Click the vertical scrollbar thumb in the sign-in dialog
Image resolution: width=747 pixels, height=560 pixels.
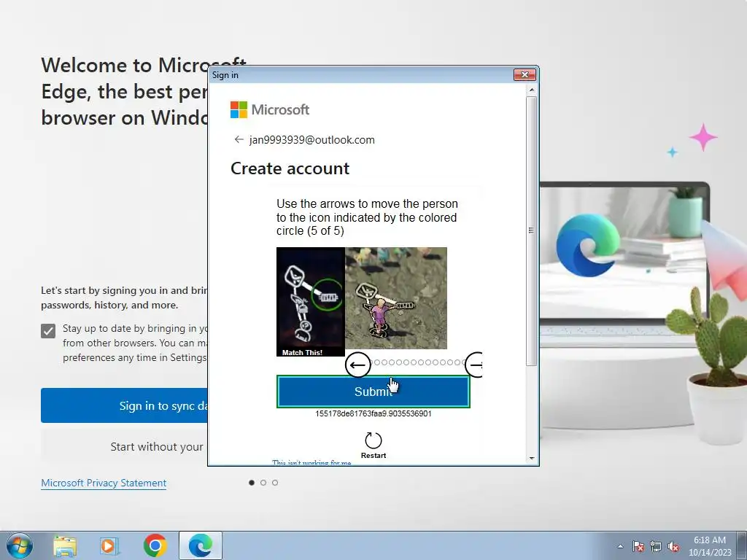click(532, 231)
